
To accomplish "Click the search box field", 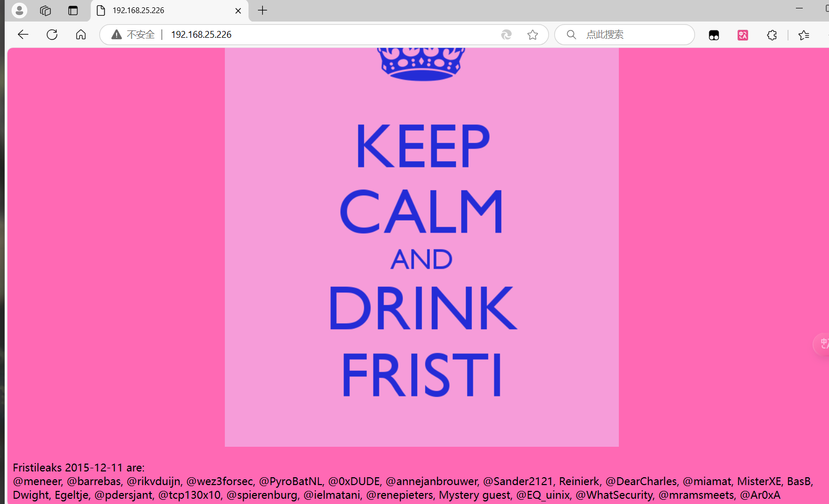I will coord(625,35).
